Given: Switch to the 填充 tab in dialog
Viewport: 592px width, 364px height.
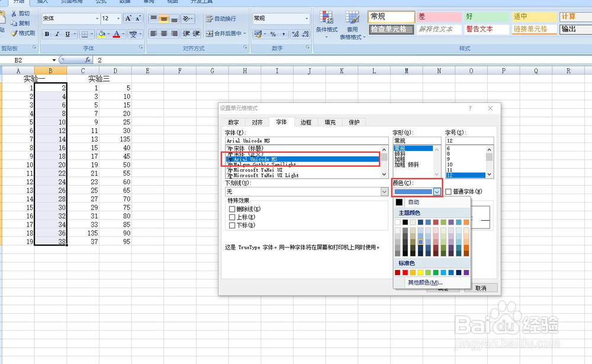Looking at the screenshot, I should (330, 123).
